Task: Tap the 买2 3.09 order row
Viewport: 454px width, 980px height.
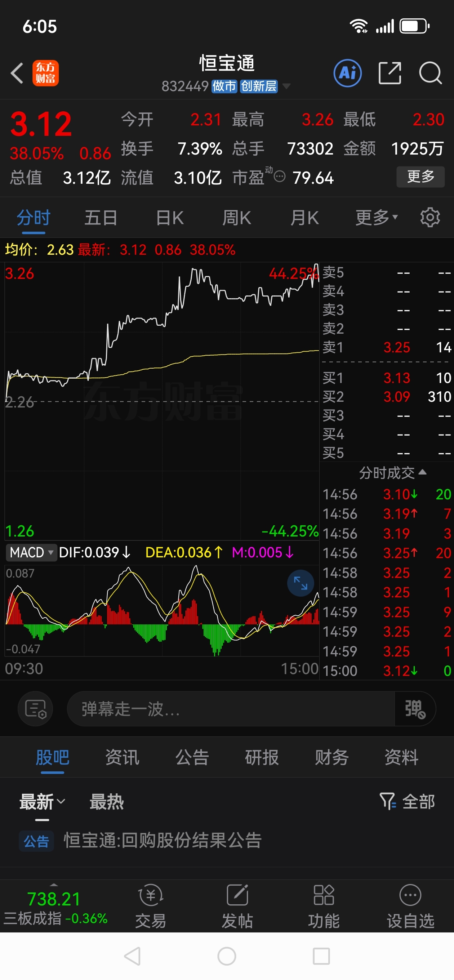Action: (x=387, y=396)
